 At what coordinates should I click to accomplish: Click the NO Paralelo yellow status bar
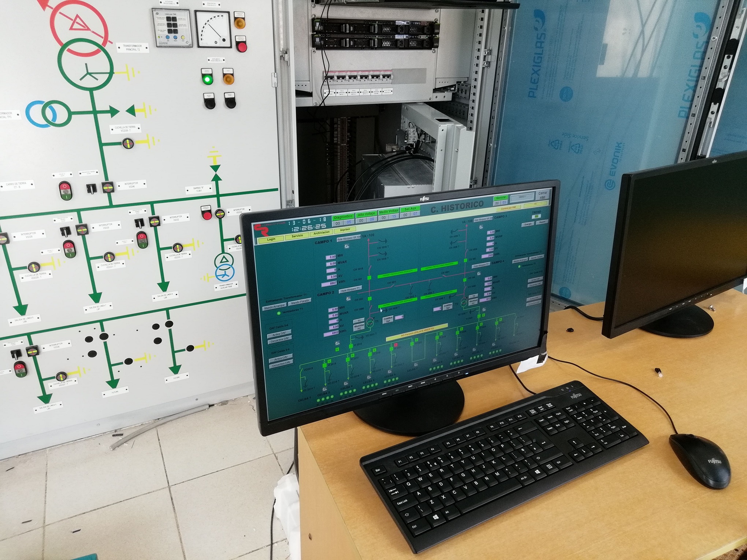(417, 332)
